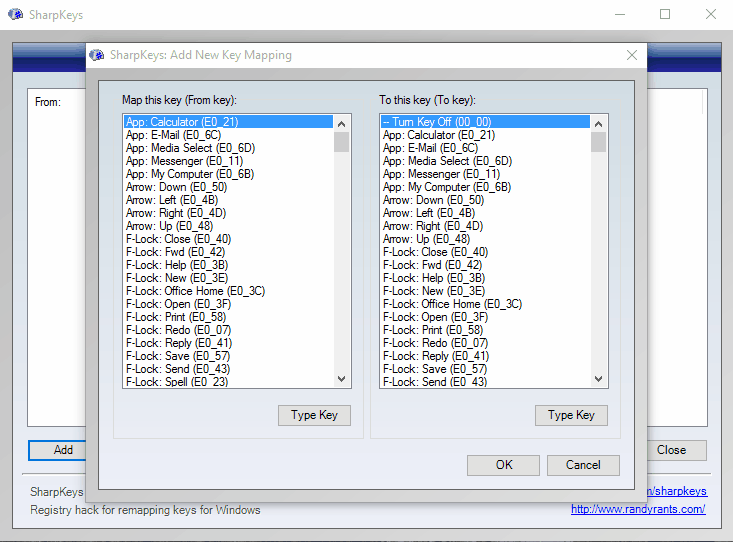Select Arrow: Right in To key list
The height and width of the screenshot is (542, 733).
tap(486, 226)
